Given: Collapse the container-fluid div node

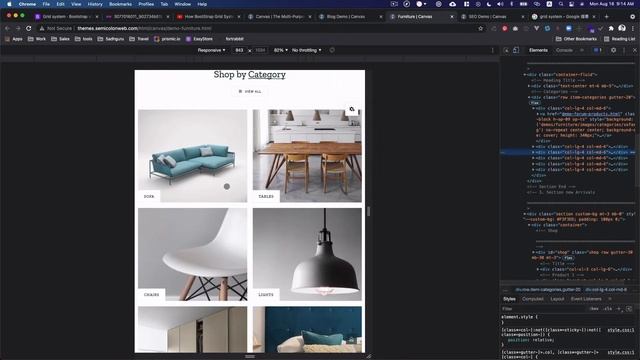Looking at the screenshot, I should (x=525, y=75).
